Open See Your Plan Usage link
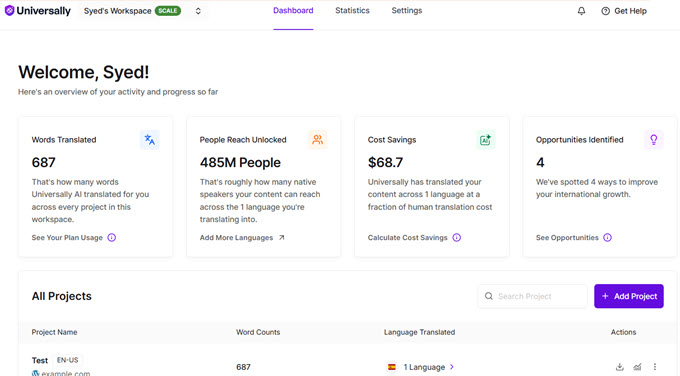The height and width of the screenshot is (376, 680). pos(67,238)
